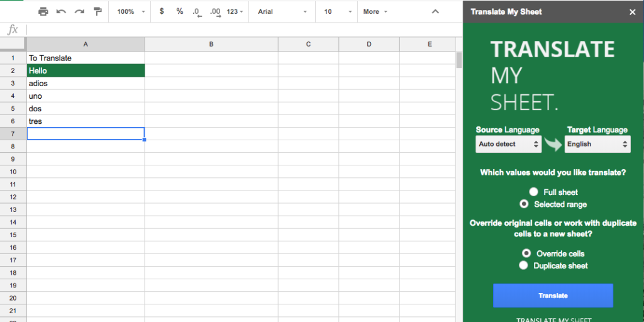Collapse toolbar with the up chevron
Screen dimensions: 644x322
(x=435, y=11)
